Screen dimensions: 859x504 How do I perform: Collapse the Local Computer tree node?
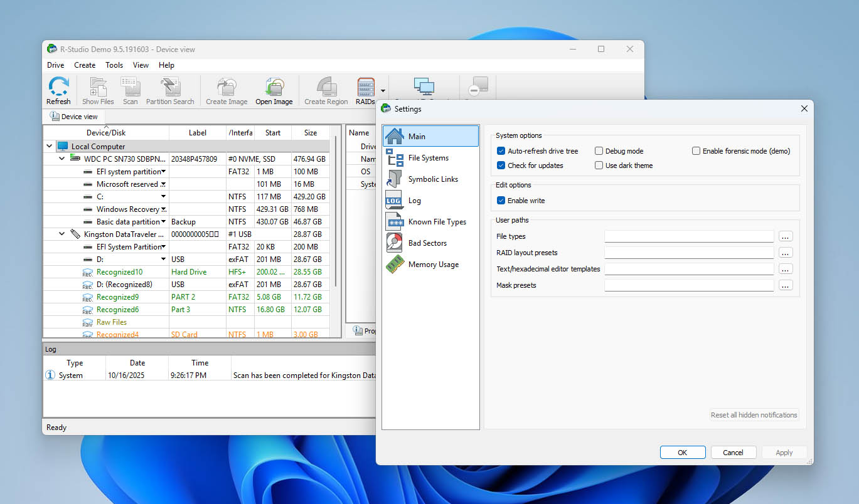tap(49, 145)
